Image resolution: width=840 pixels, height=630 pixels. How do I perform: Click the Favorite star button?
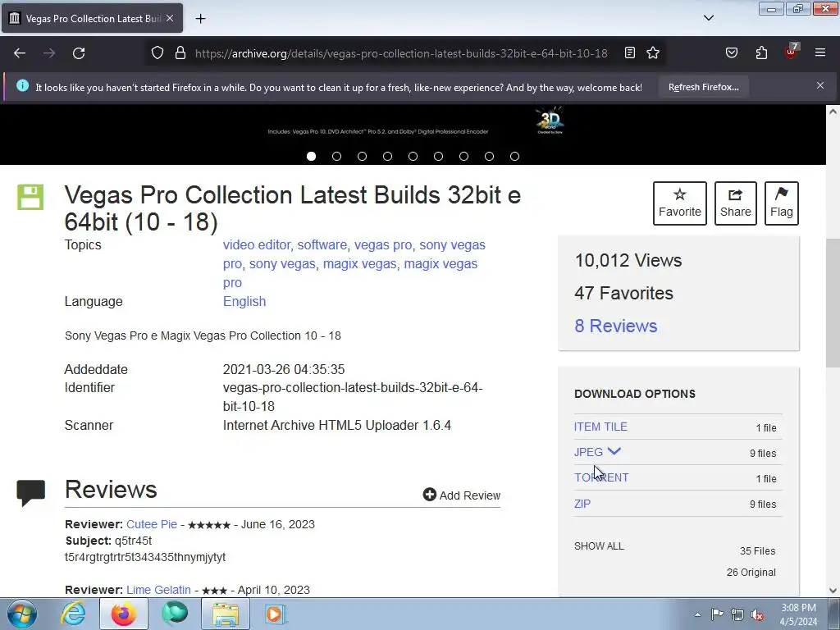pyautogui.click(x=680, y=203)
